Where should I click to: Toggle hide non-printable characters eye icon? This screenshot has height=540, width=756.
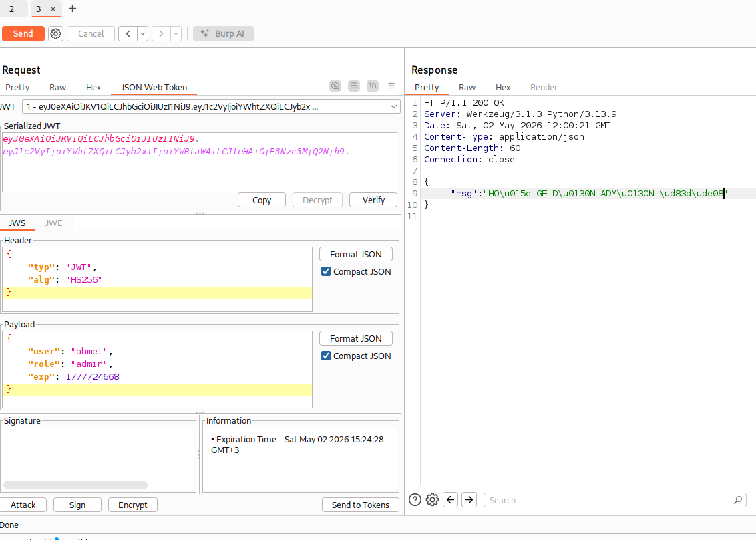pyautogui.click(x=335, y=86)
